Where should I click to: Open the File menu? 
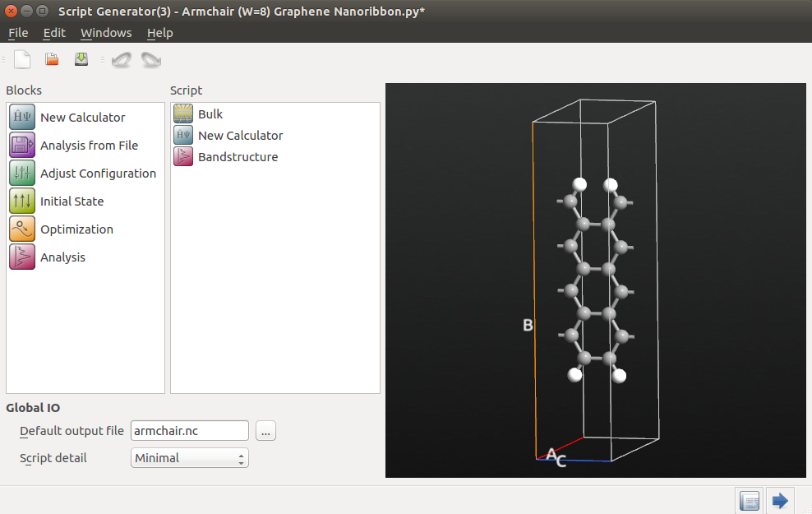coord(18,33)
